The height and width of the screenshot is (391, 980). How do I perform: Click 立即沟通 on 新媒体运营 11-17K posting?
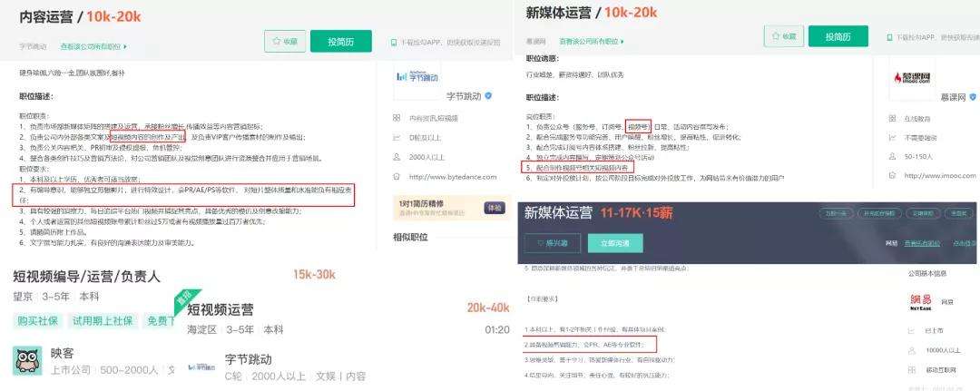(615, 243)
